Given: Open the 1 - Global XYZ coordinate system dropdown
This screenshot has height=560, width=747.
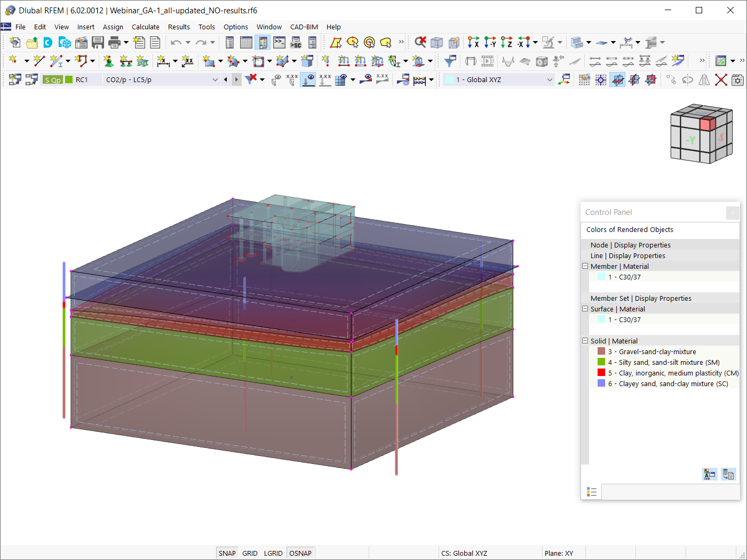Looking at the screenshot, I should point(550,79).
